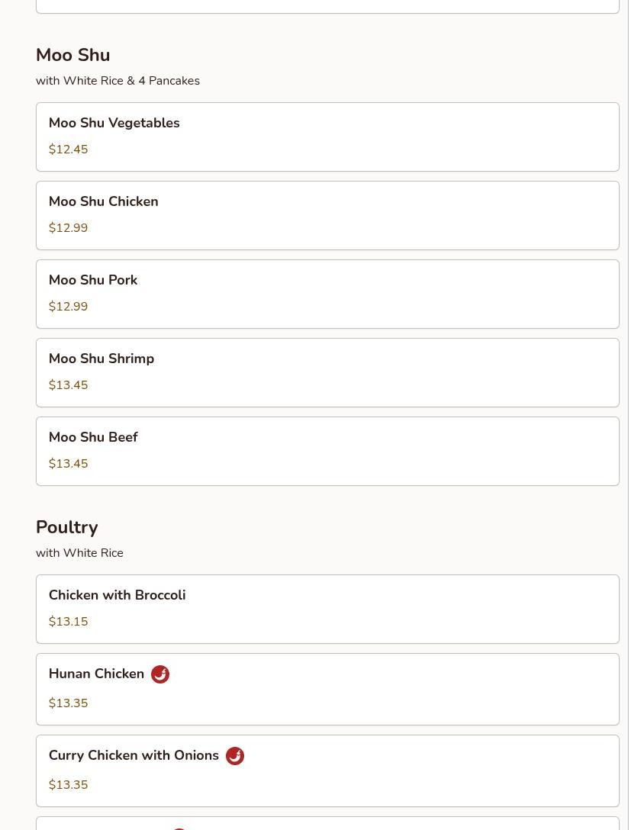Click the $13.45 price under Moo Shu Shrimp

[x=69, y=384]
